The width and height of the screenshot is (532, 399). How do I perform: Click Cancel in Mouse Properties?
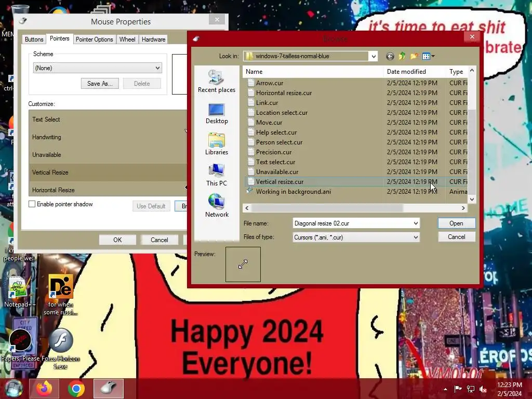pos(159,240)
